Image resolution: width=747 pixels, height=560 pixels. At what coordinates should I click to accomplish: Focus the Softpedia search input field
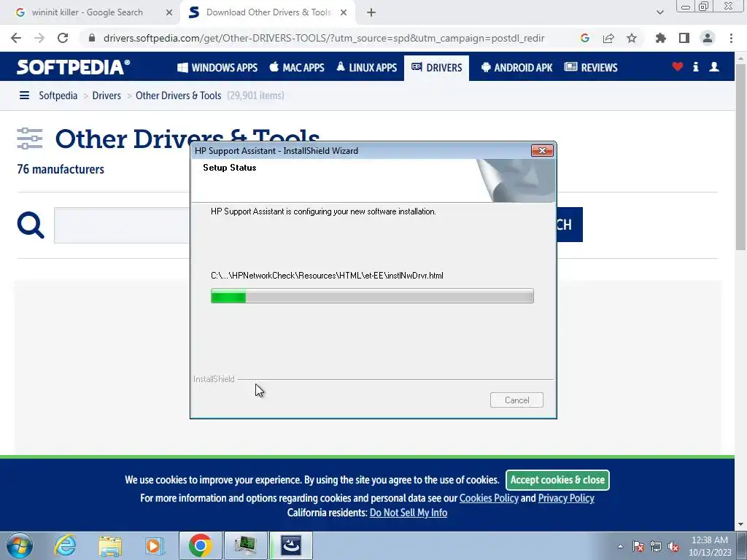pyautogui.click(x=122, y=225)
